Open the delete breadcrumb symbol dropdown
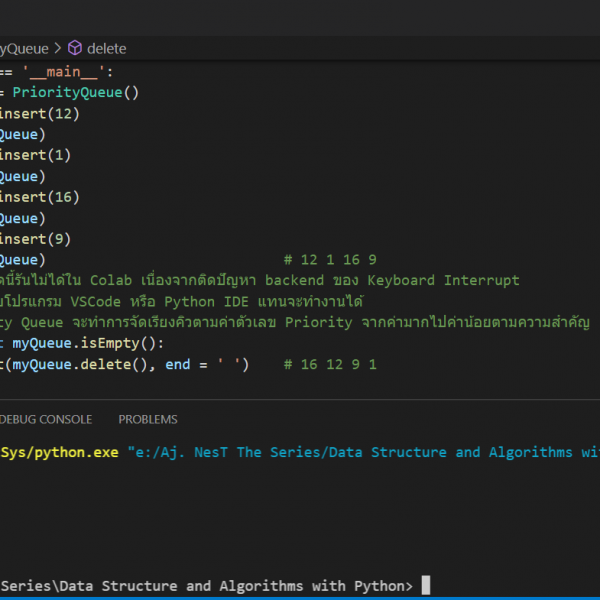600x600 pixels. click(x=106, y=48)
